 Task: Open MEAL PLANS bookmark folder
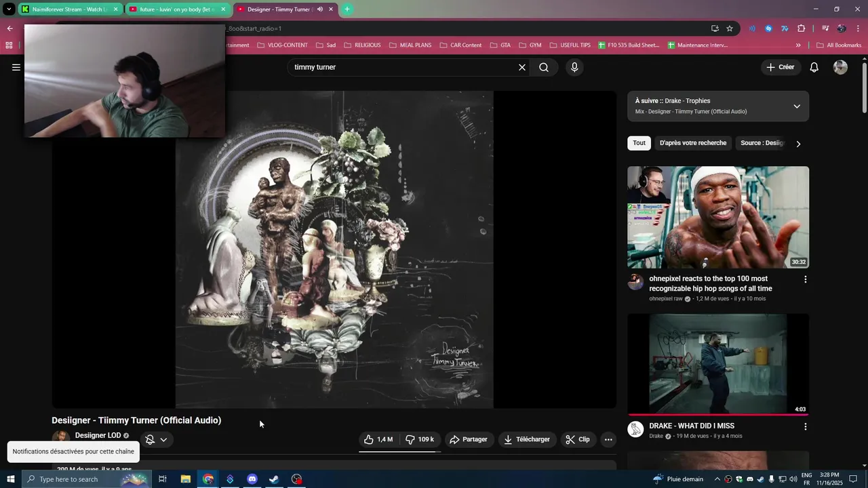click(x=410, y=45)
